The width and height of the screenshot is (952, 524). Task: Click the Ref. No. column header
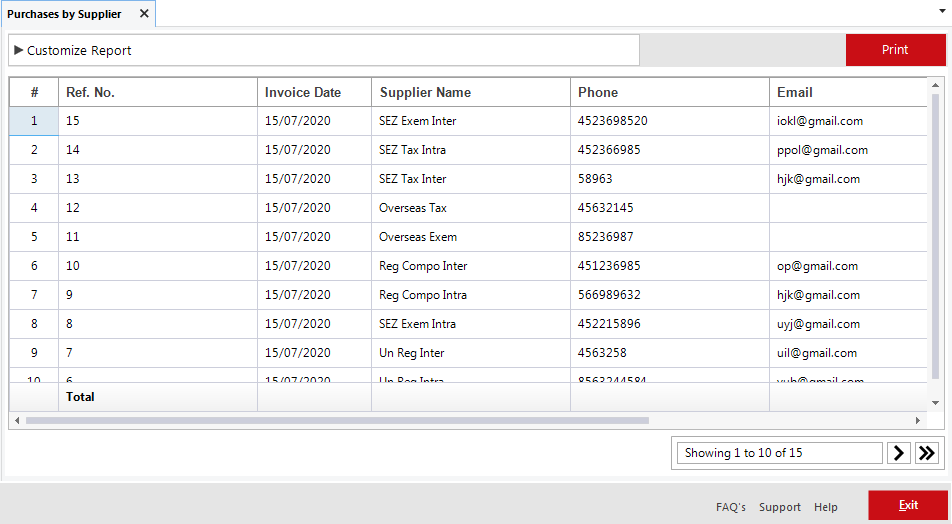(x=90, y=92)
